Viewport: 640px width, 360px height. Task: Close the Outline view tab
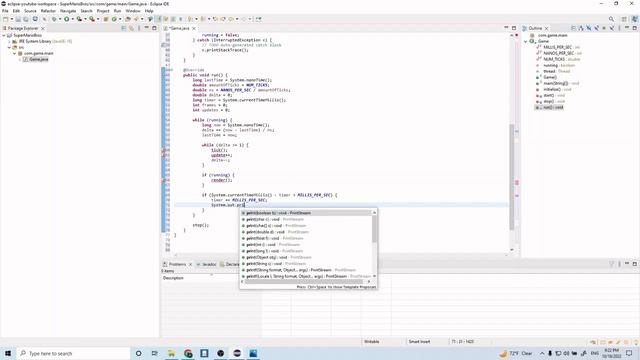pos(547,28)
